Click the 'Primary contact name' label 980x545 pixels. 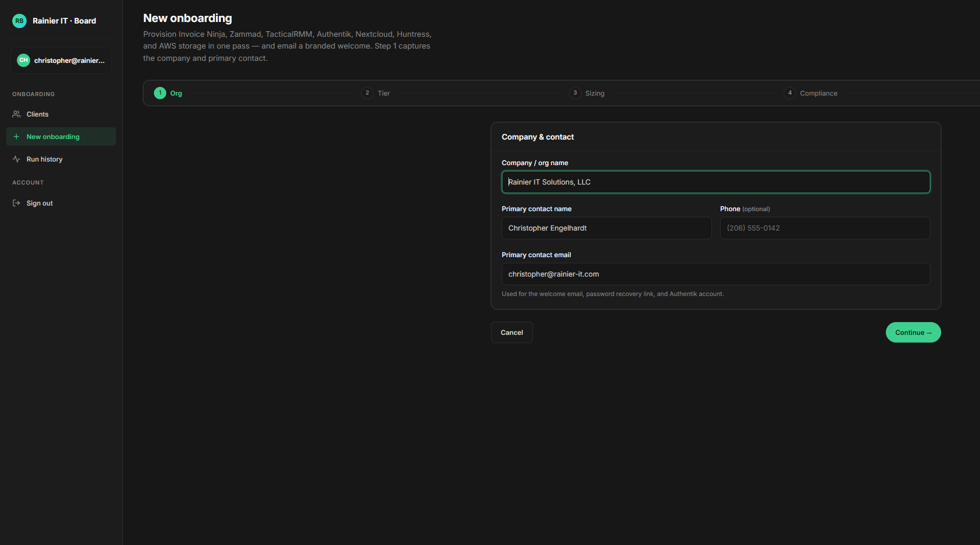point(537,209)
